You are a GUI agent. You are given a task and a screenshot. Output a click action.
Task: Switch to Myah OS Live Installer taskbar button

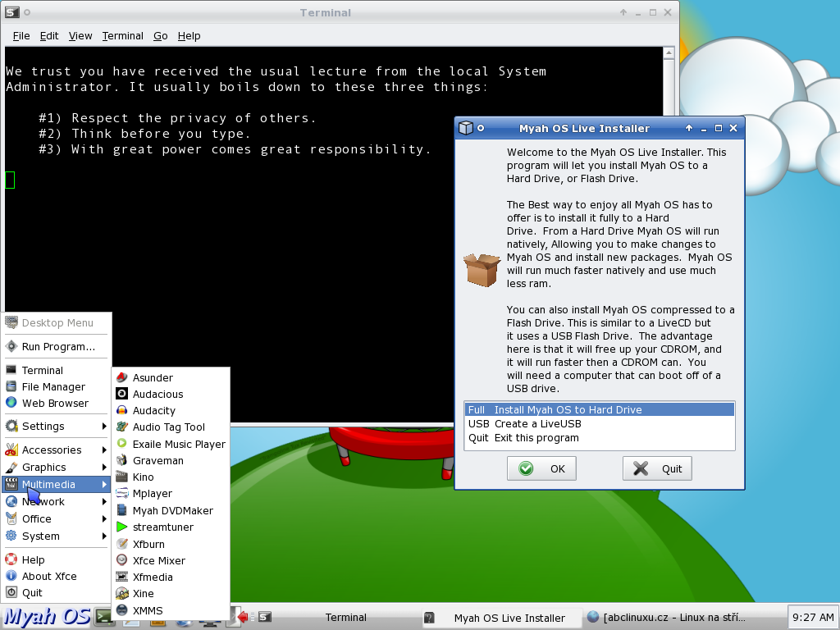pos(500,618)
